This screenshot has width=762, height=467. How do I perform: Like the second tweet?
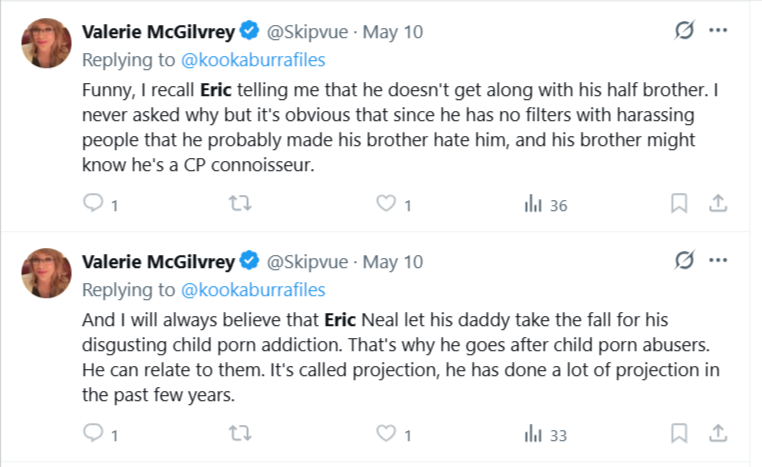[x=386, y=435]
